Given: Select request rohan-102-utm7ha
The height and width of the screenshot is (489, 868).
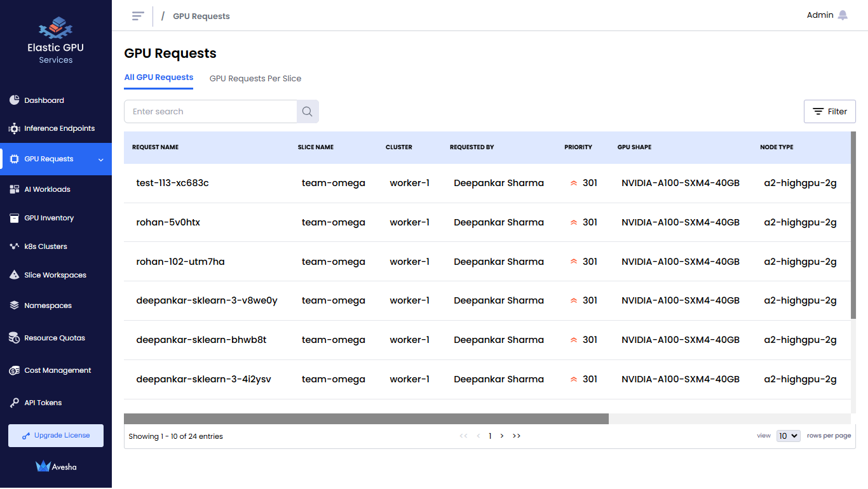Looking at the screenshot, I should [x=180, y=262].
